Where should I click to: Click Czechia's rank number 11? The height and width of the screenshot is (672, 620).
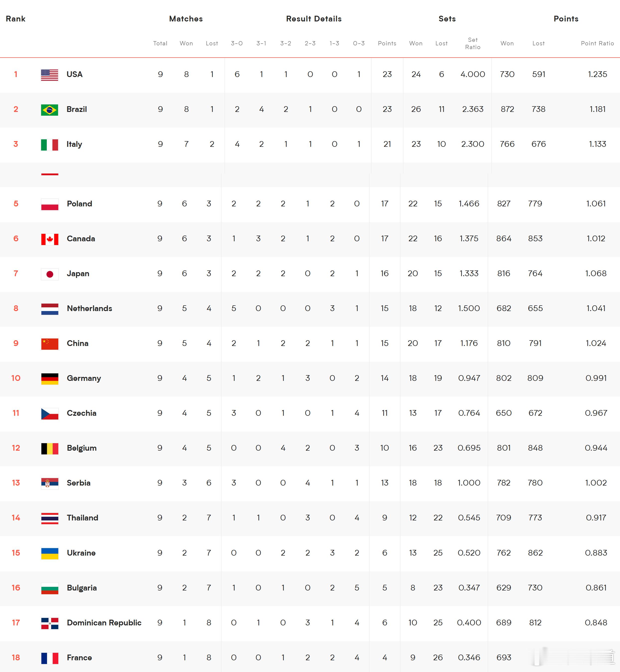point(16,413)
